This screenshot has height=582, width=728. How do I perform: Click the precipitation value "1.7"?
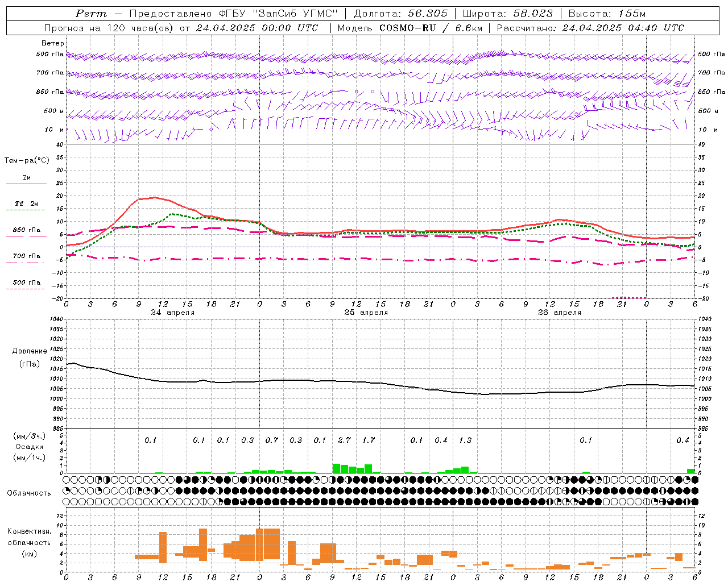[369, 440]
